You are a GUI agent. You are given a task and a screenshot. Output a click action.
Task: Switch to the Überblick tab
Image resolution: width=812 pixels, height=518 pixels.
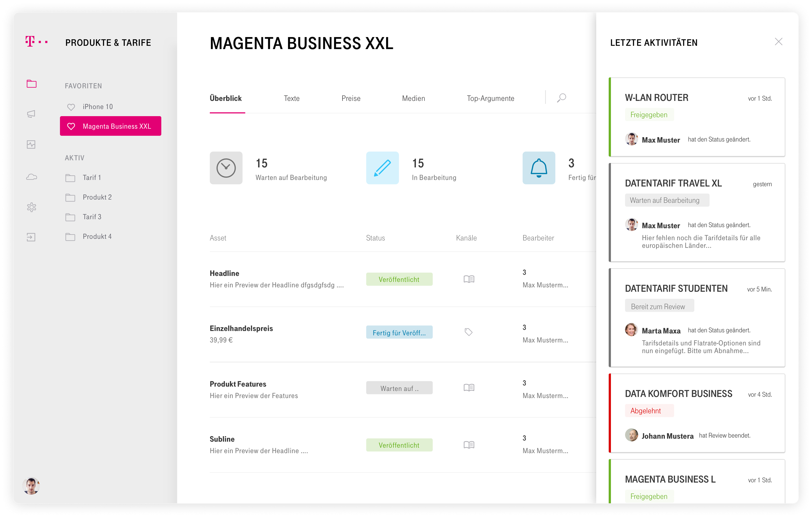point(226,98)
